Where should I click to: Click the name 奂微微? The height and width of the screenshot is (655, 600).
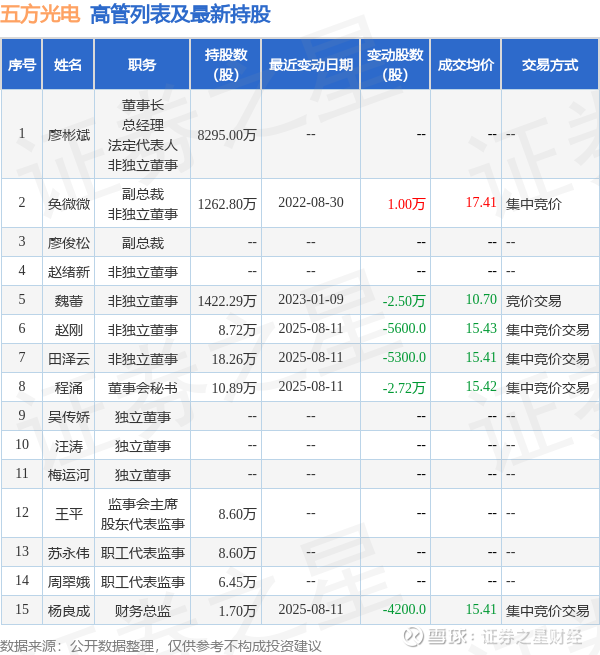(x=69, y=204)
